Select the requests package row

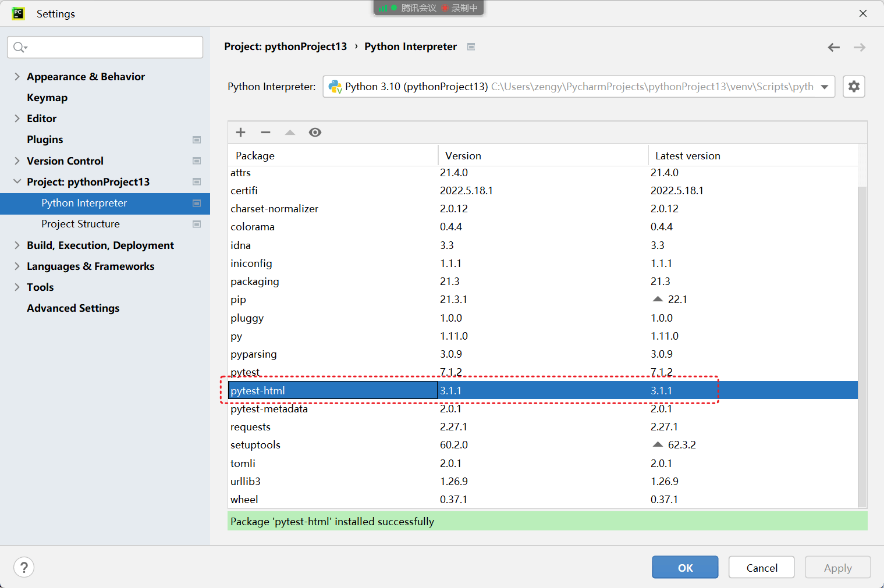(x=543, y=427)
